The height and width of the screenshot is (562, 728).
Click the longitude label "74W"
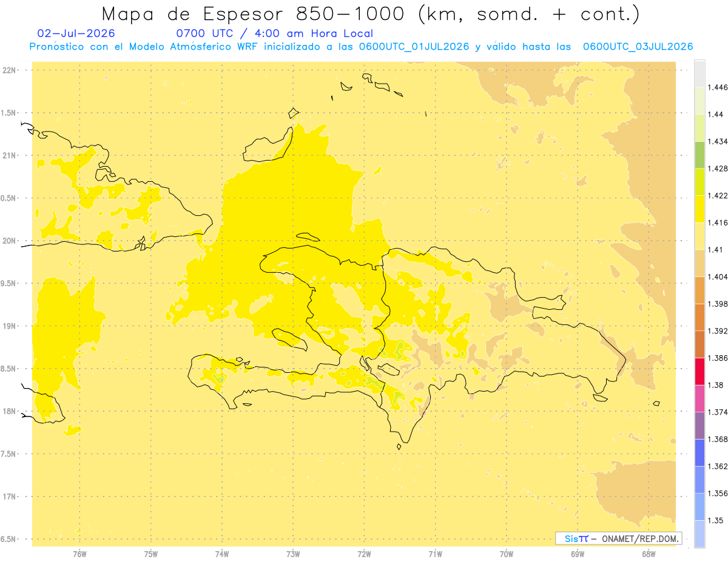click(222, 554)
